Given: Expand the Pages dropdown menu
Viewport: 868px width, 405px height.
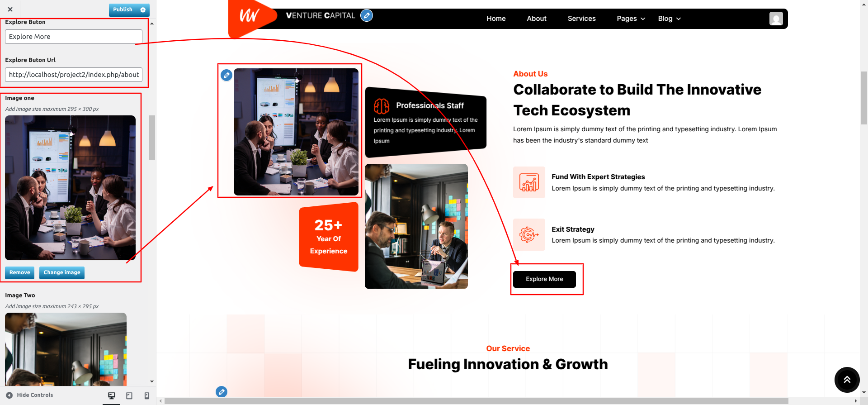Looking at the screenshot, I should 631,19.
